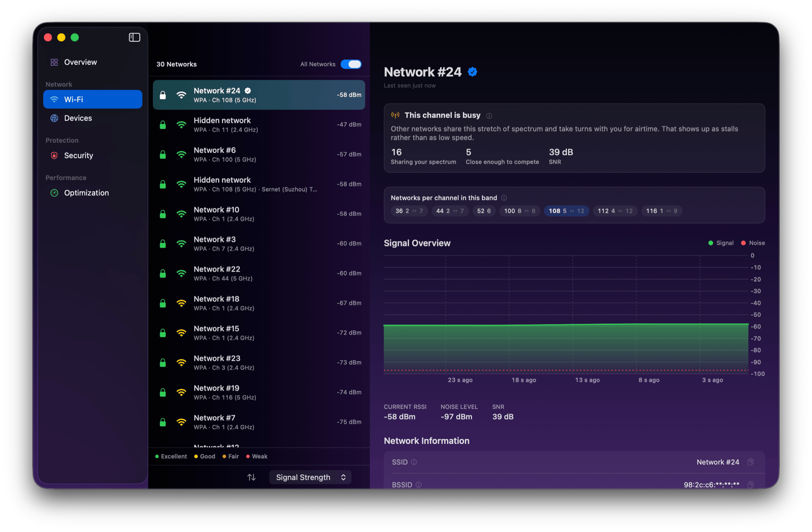The height and width of the screenshot is (532, 812).
Task: Click the info icon beside BSSID
Action: click(x=419, y=484)
